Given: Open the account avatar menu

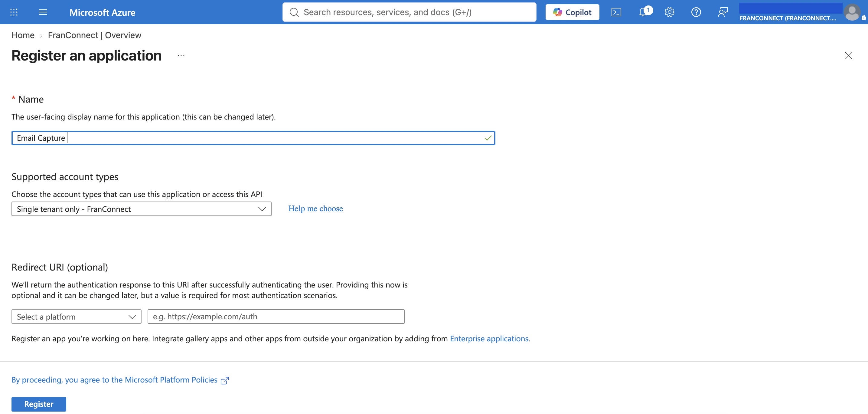Looking at the screenshot, I should [x=852, y=12].
